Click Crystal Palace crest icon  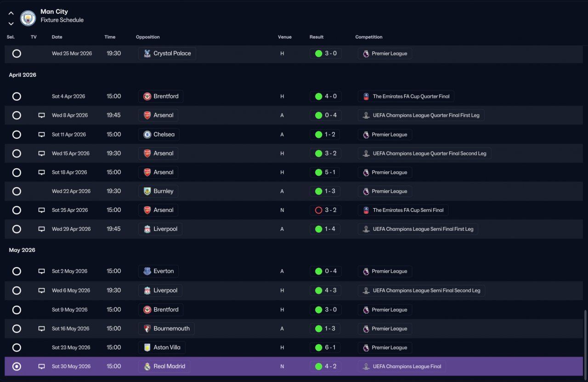(147, 53)
